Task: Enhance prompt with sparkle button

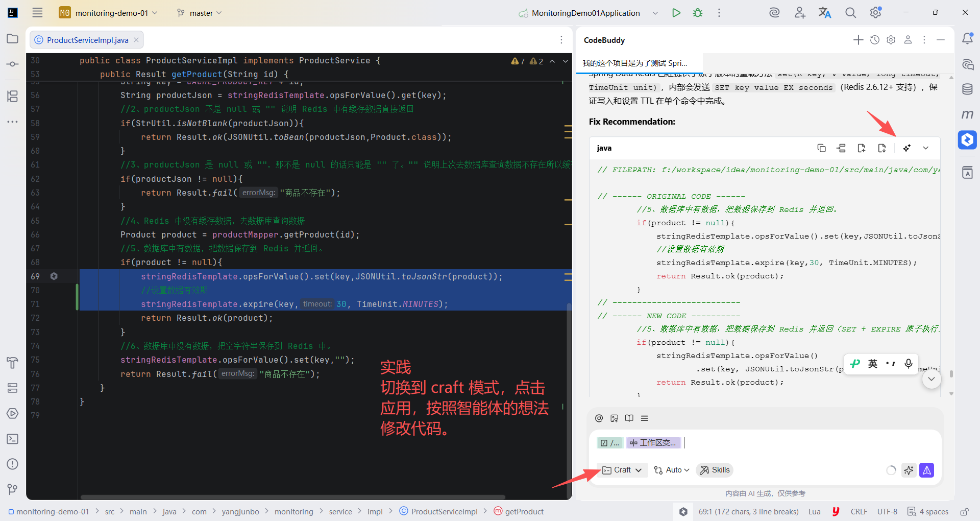Action: (x=909, y=470)
